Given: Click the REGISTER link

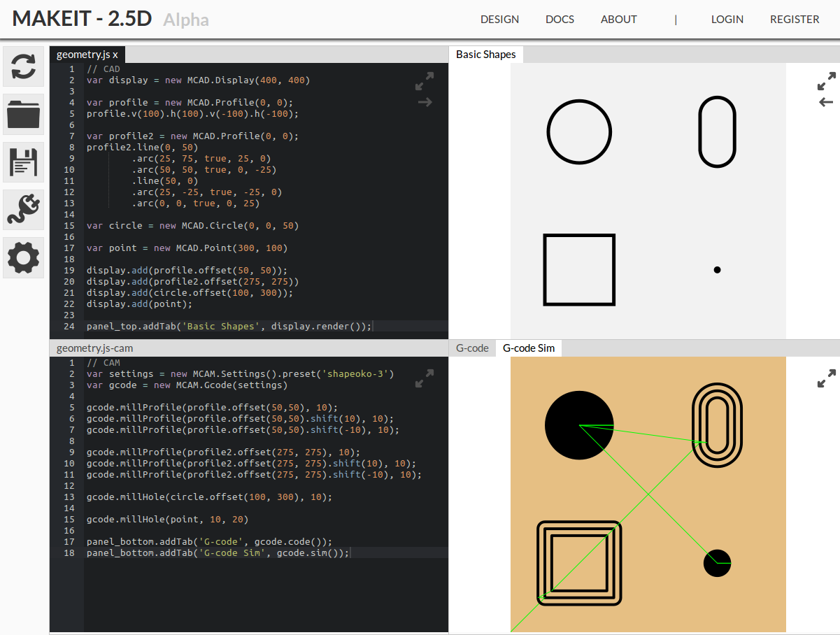Looking at the screenshot, I should (794, 20).
